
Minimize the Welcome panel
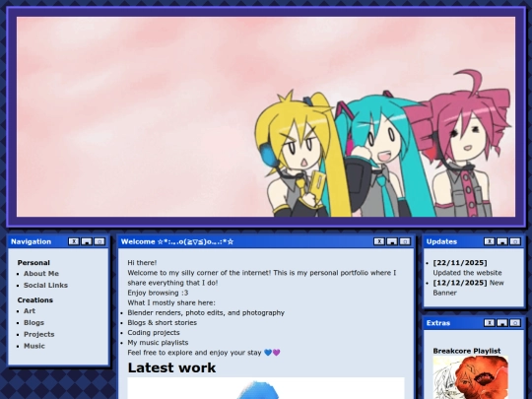coord(392,241)
